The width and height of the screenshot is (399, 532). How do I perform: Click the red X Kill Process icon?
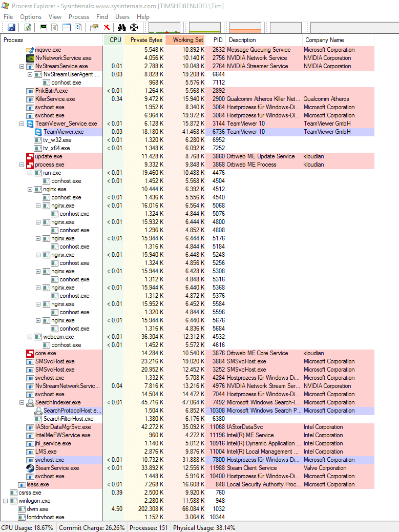pos(107,28)
